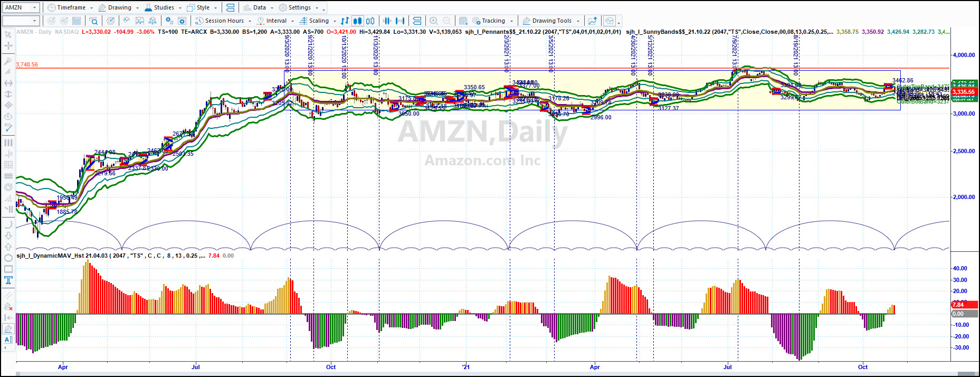Click the dotted grid with X icon
This screenshot has width=980, height=377.
[x=463, y=21]
